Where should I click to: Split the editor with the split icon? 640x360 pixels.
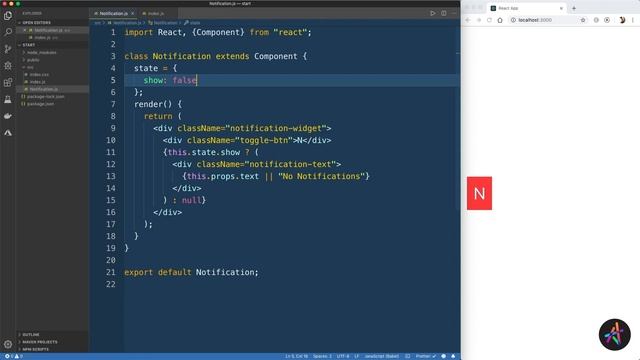444,13
